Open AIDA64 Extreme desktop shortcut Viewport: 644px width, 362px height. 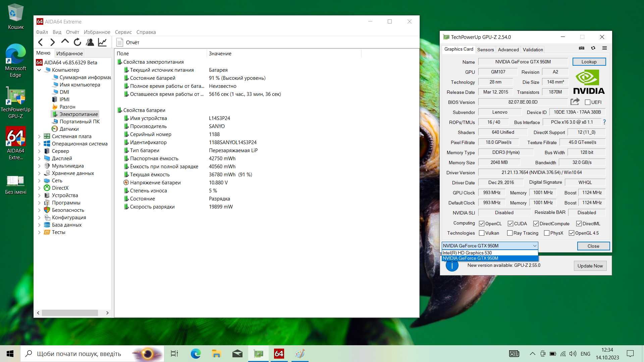[15, 143]
